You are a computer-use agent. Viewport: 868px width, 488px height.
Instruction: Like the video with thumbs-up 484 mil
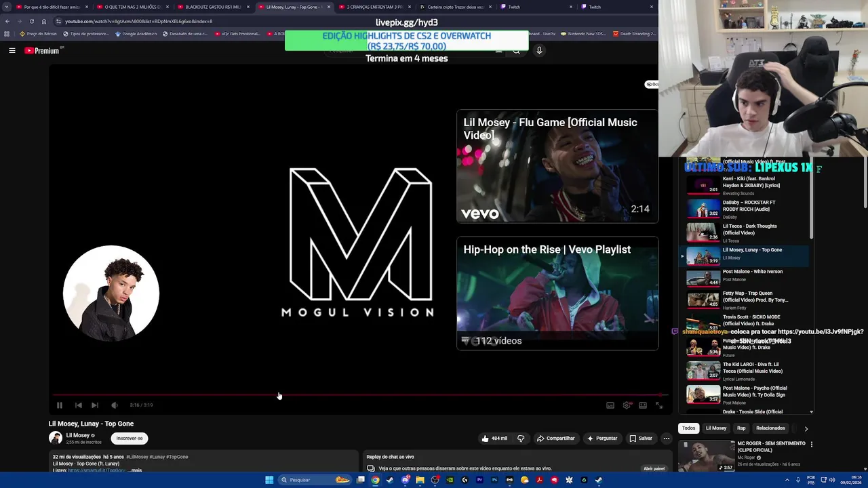494,439
